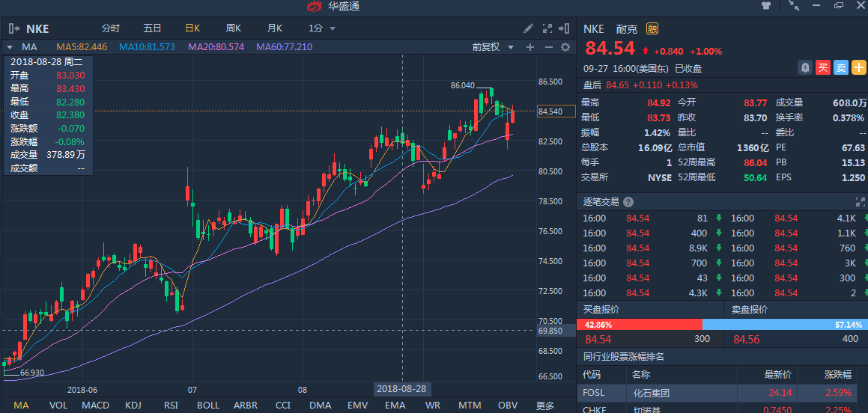Open the 1分 minute interval dropdown
This screenshot has width=868, height=413.
321,28
